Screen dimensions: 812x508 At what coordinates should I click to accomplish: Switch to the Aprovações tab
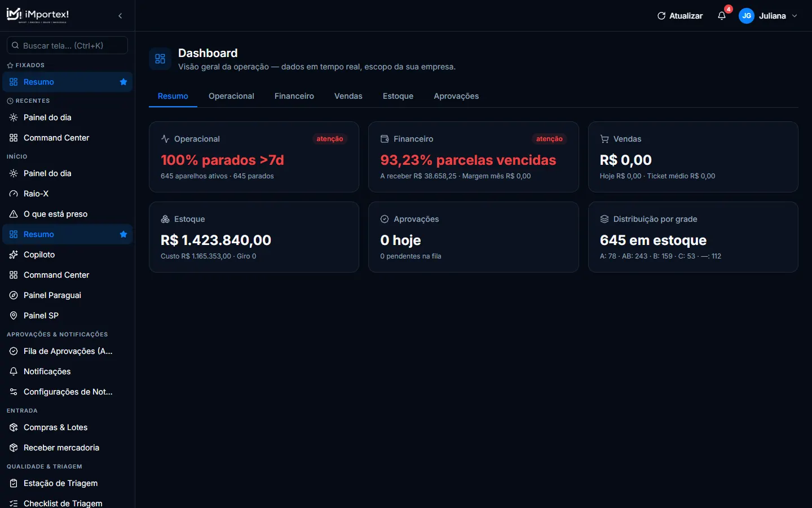(456, 96)
